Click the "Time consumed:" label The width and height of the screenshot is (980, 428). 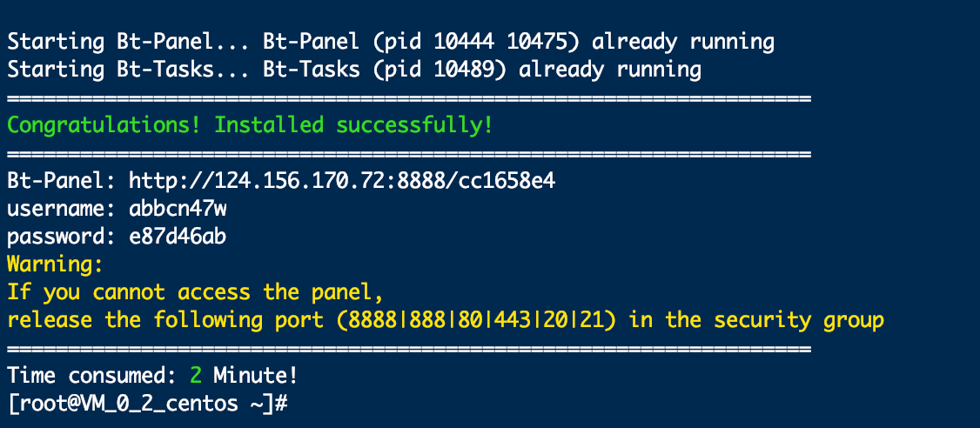pyautogui.click(x=92, y=376)
